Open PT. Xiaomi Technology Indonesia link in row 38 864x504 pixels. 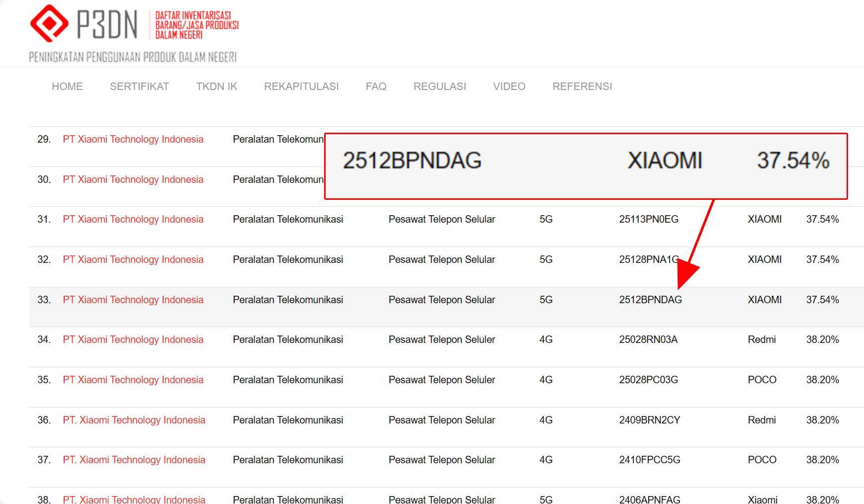tap(134, 499)
